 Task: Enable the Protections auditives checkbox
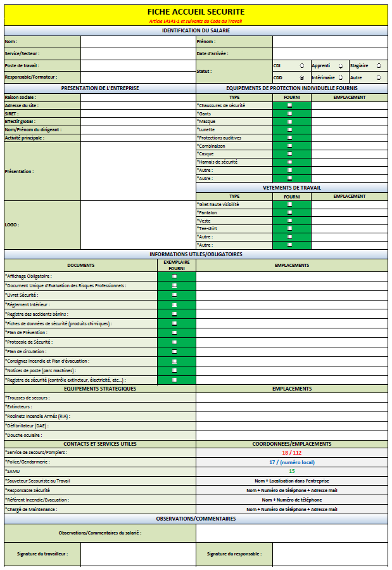pyautogui.click(x=290, y=138)
